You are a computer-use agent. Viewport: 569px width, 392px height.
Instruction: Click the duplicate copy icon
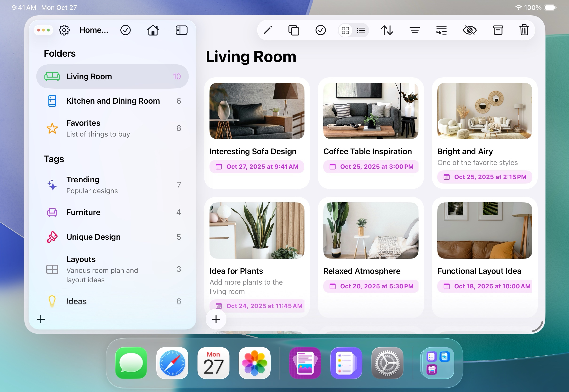(294, 31)
